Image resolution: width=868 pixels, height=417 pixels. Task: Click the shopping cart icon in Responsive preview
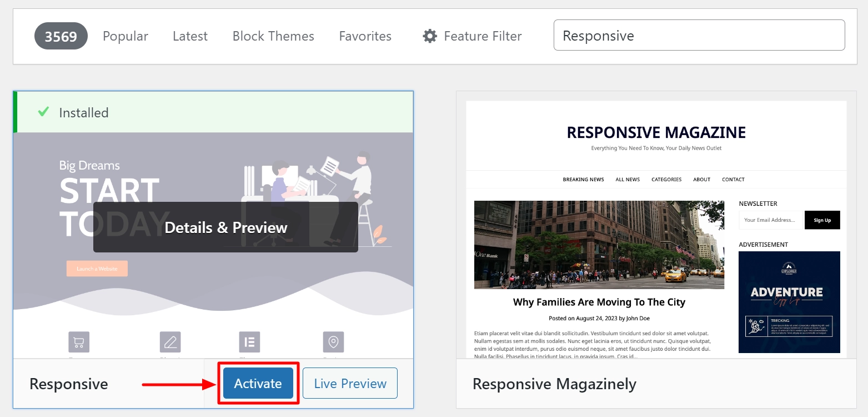tap(79, 342)
